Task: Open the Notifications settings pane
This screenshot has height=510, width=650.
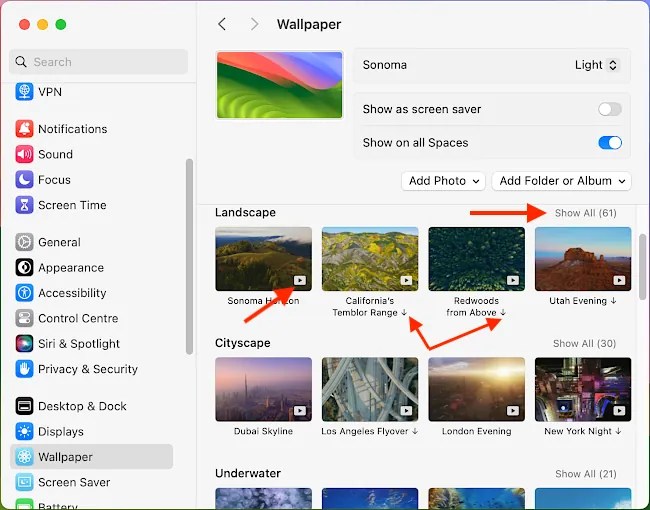Action: click(x=91, y=129)
